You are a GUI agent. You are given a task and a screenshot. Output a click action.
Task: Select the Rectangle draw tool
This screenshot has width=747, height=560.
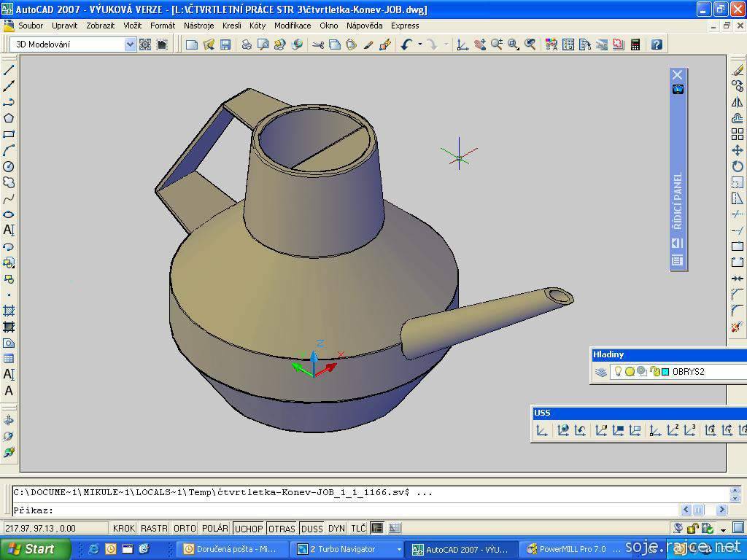pyautogui.click(x=9, y=134)
